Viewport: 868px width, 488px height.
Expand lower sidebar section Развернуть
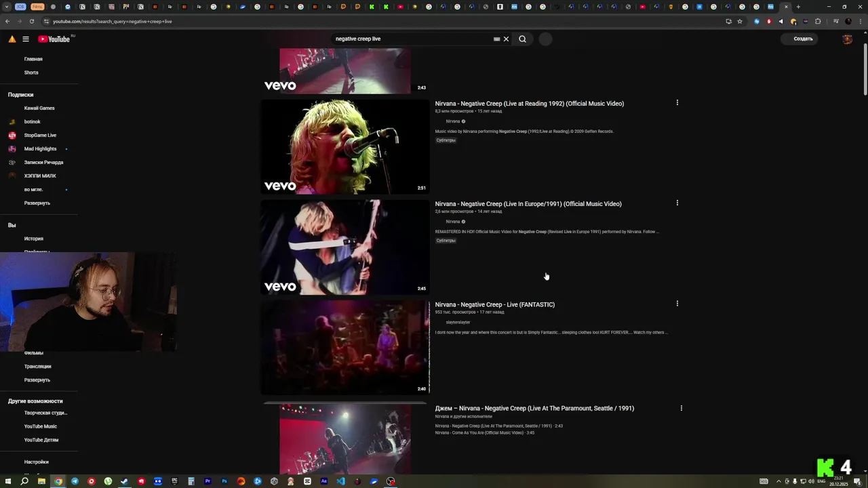coord(37,380)
